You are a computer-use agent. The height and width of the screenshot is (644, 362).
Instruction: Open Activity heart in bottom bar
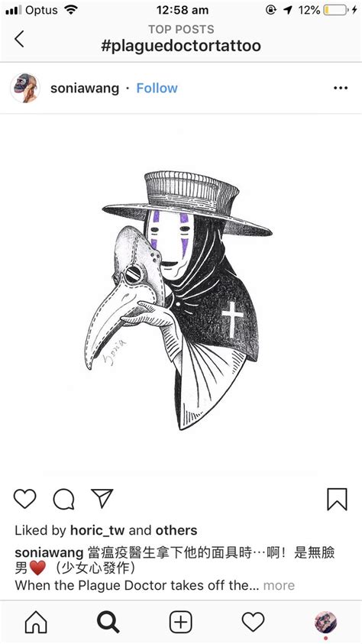coord(253,622)
